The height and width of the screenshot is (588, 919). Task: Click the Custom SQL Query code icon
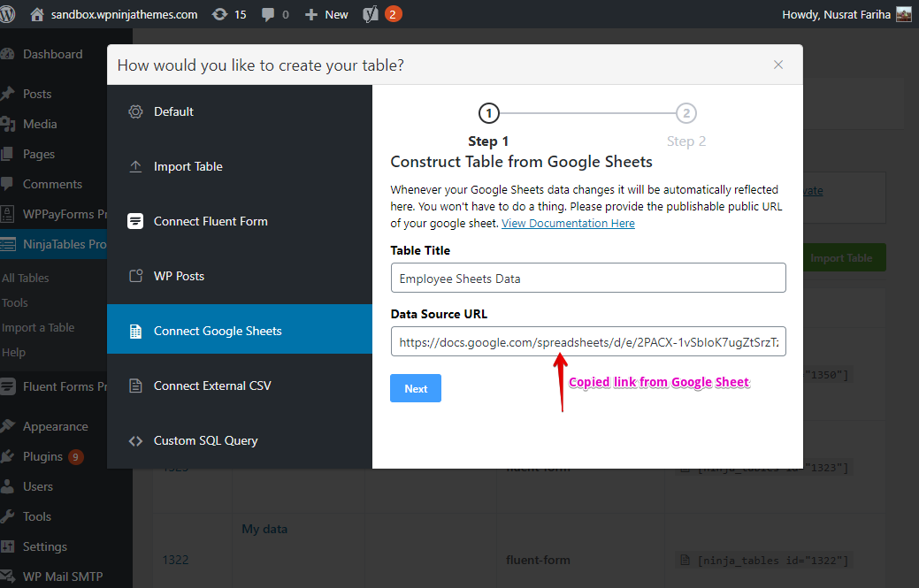[x=135, y=441]
